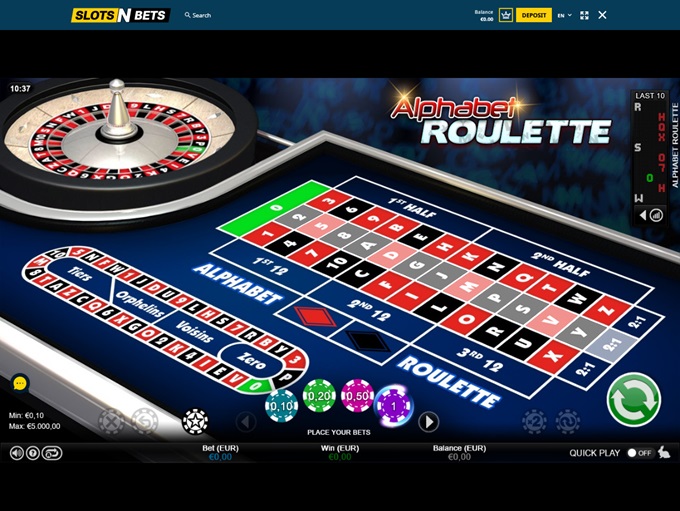The image size is (680, 511).
Task: Select the 0,20 green chip
Action: coord(319,395)
